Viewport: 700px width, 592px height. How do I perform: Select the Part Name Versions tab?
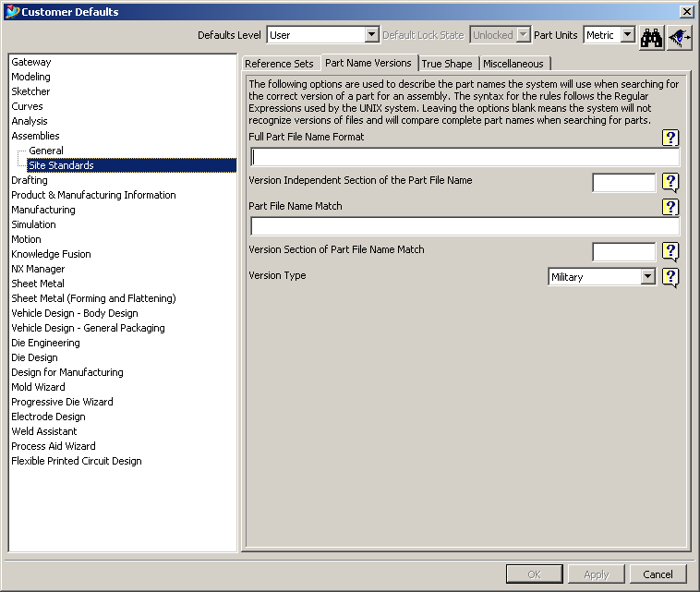click(x=368, y=63)
